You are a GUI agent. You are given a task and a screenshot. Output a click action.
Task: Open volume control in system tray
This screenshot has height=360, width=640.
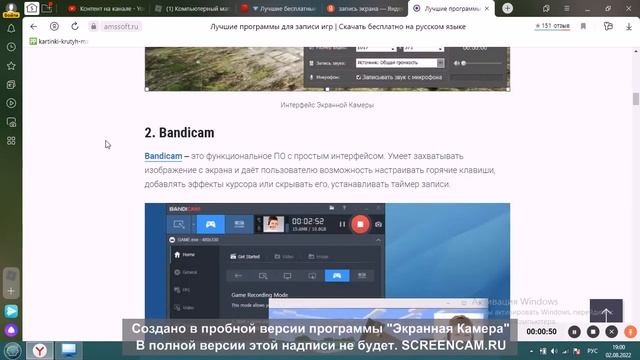(554, 351)
